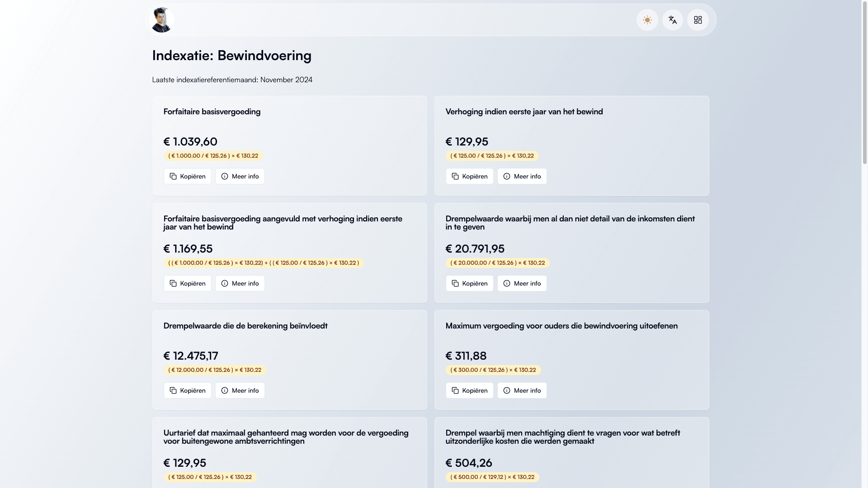Show Meer info for Maximum vergoeding ouders
868x488 pixels.
pos(522,390)
